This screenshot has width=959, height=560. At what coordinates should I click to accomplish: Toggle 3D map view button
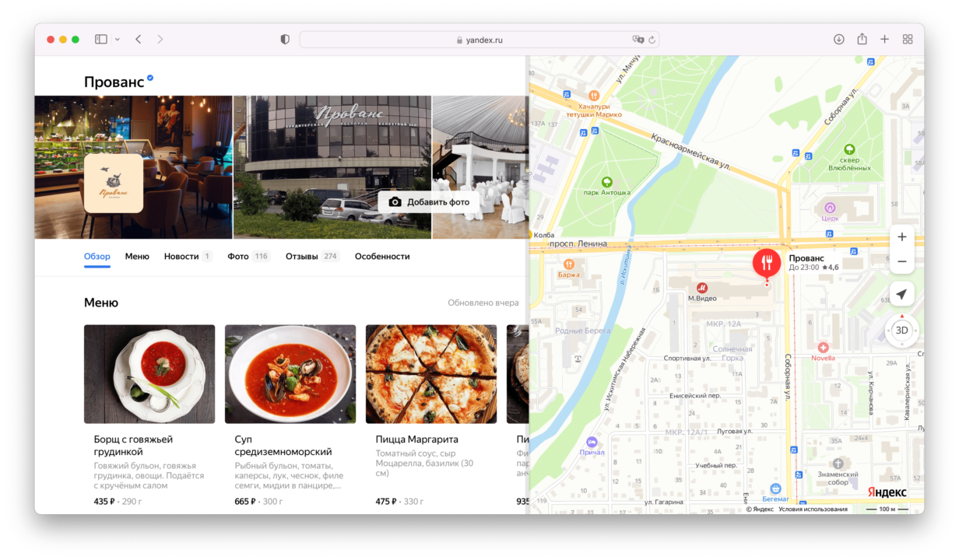pyautogui.click(x=901, y=330)
